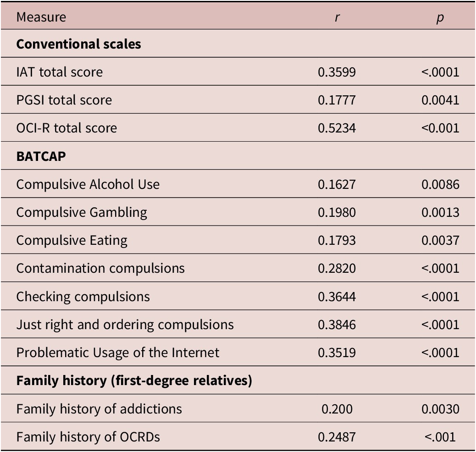Image resolution: width=476 pixels, height=452 pixels.
Task: Click the 'Family history (first-degree relatives)' heading
Action: [x=134, y=380]
